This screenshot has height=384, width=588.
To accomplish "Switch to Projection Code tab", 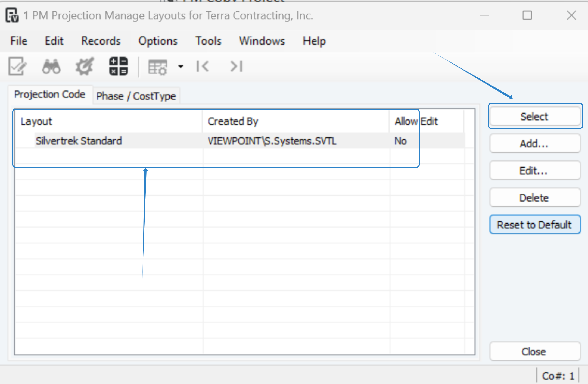I will click(50, 95).
